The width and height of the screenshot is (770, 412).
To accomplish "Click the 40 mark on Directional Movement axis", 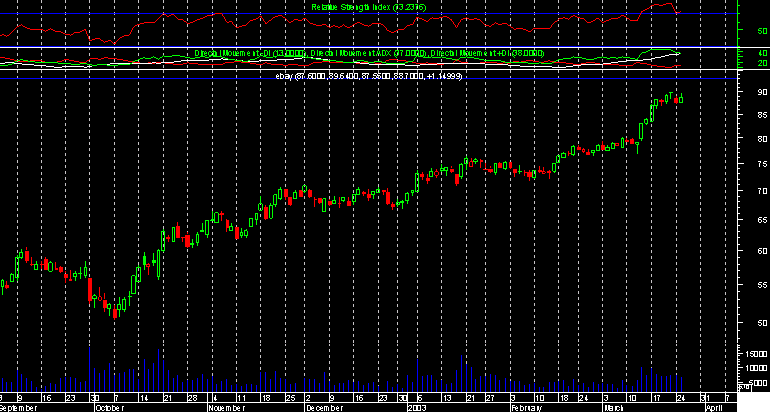I will [x=762, y=53].
